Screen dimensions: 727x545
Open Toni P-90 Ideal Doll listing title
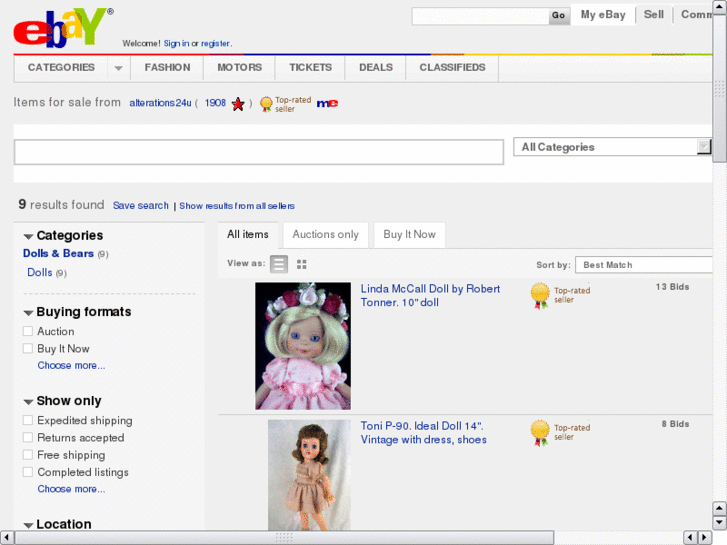424,433
